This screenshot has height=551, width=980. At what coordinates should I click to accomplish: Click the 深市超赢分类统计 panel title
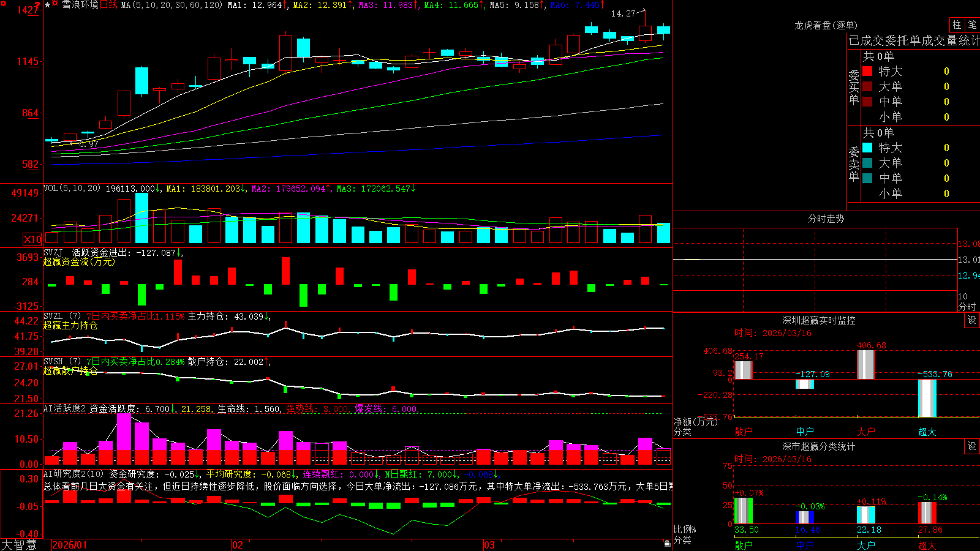819,446
